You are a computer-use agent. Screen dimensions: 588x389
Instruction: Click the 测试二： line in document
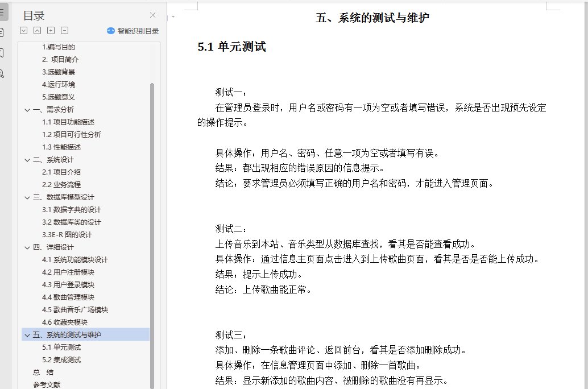pyautogui.click(x=231, y=229)
